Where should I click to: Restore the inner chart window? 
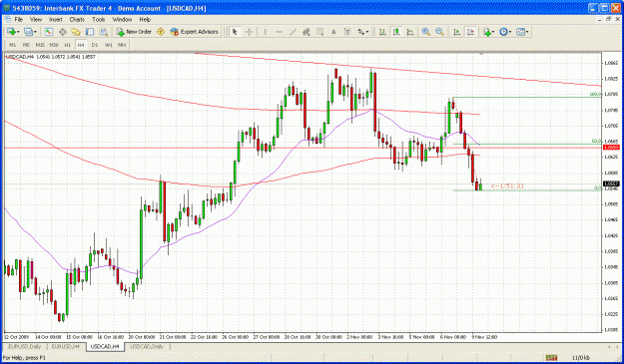click(609, 19)
